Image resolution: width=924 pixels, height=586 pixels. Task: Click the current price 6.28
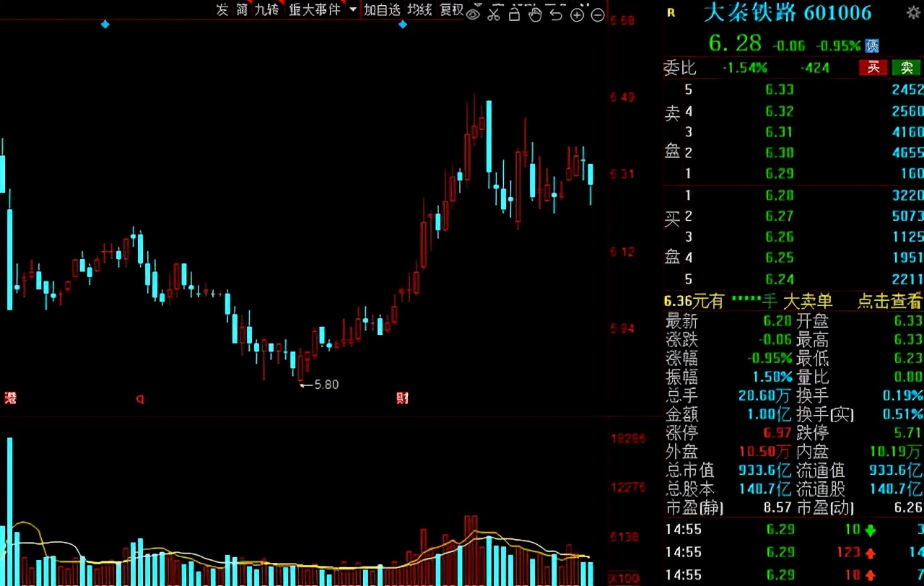(x=735, y=43)
